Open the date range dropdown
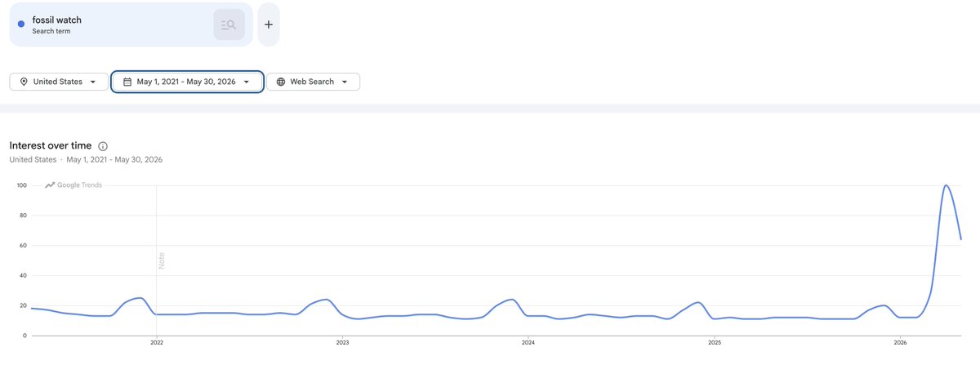This screenshot has height=365, width=980. 187,82
